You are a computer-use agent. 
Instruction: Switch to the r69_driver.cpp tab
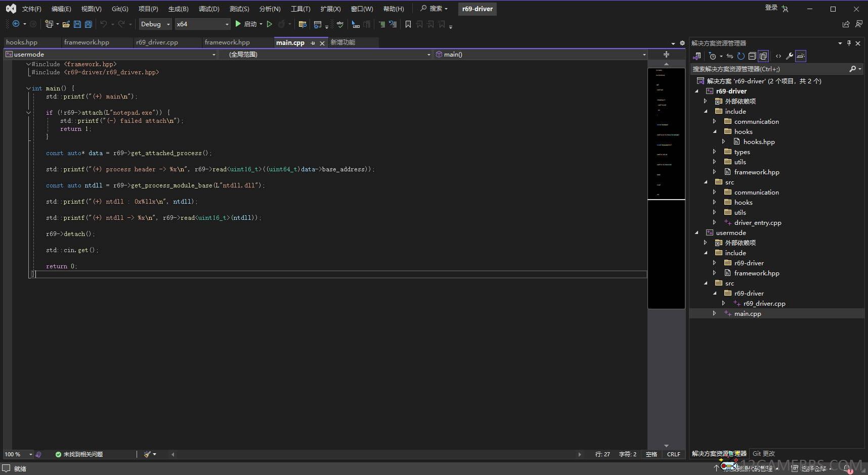coord(157,42)
